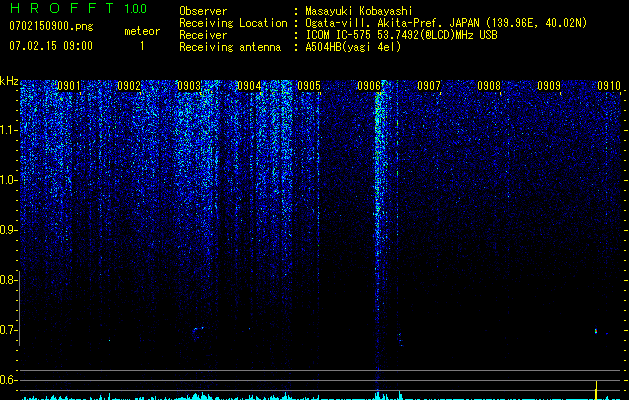The height and width of the screenshot is (400, 629).
Task: Click the 0.9 kHz frequency label
Action: click(x=8, y=230)
